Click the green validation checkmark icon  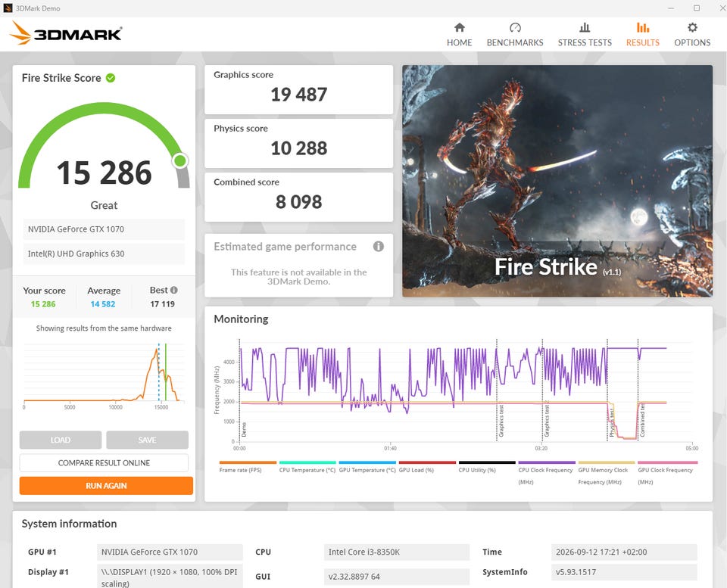tap(111, 78)
